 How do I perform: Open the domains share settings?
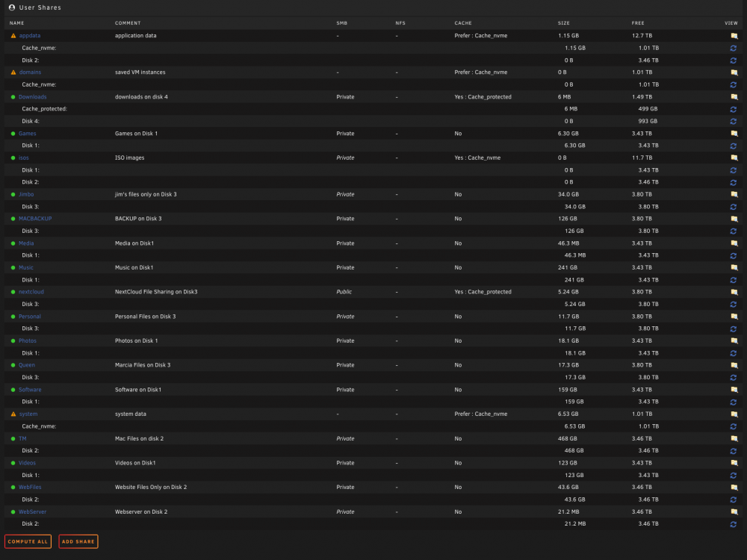tap(30, 72)
